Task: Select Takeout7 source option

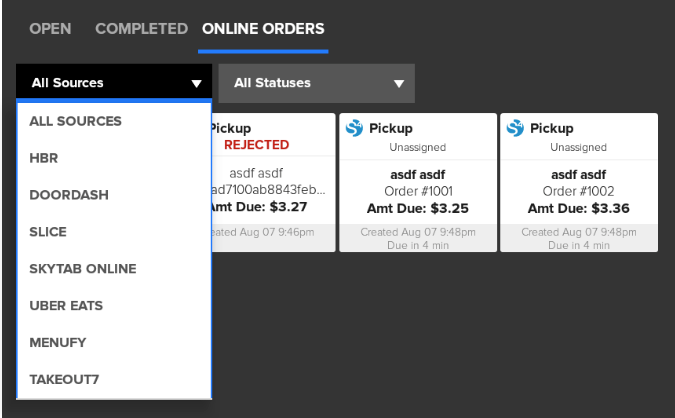Action: (x=64, y=380)
